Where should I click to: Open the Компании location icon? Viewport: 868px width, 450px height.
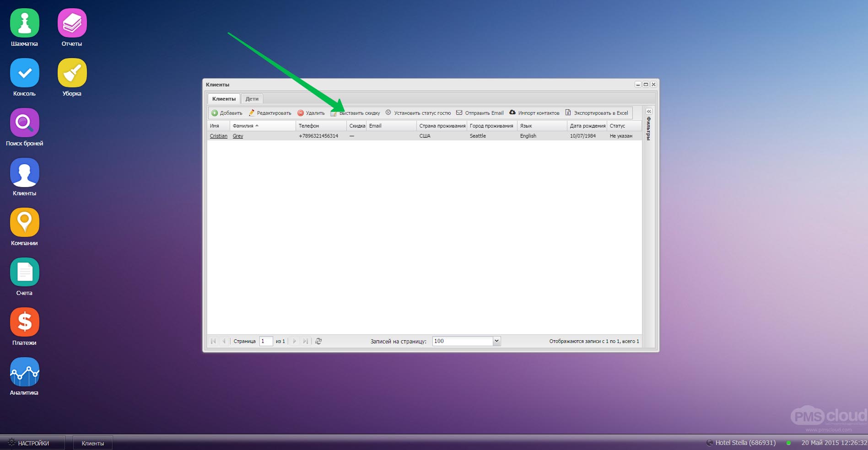pos(24,223)
